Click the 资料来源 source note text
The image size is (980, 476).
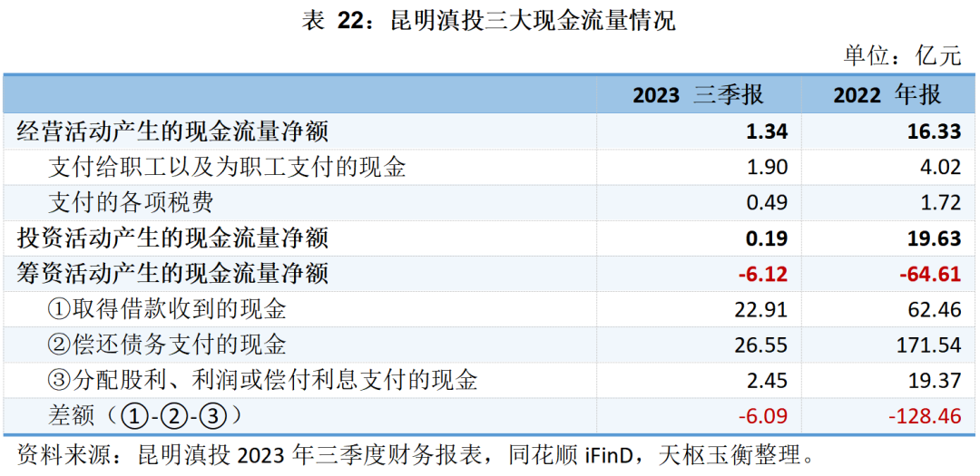click(x=410, y=453)
